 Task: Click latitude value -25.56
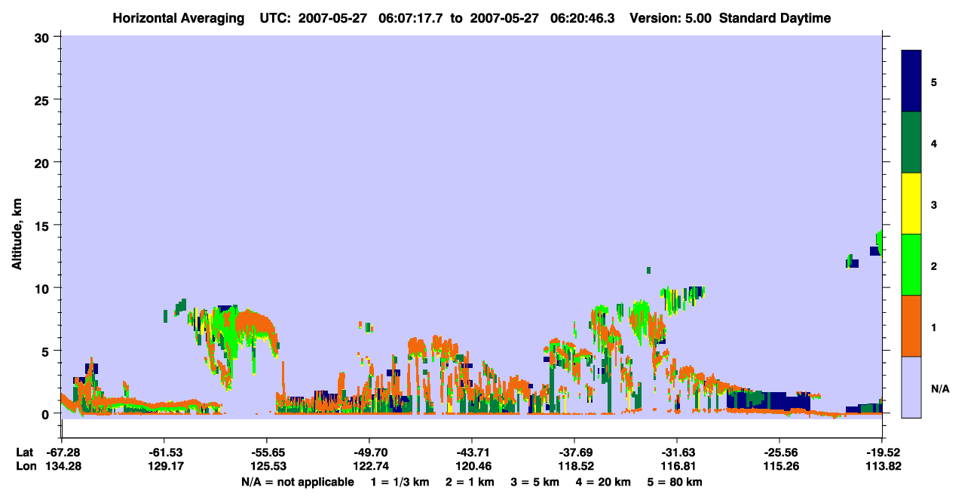[x=779, y=452]
